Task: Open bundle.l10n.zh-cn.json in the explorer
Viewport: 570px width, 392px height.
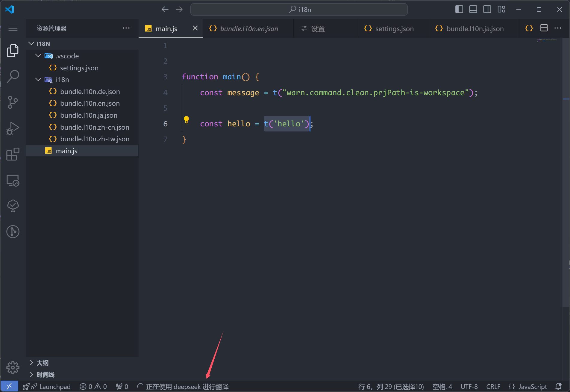Action: (82, 127)
